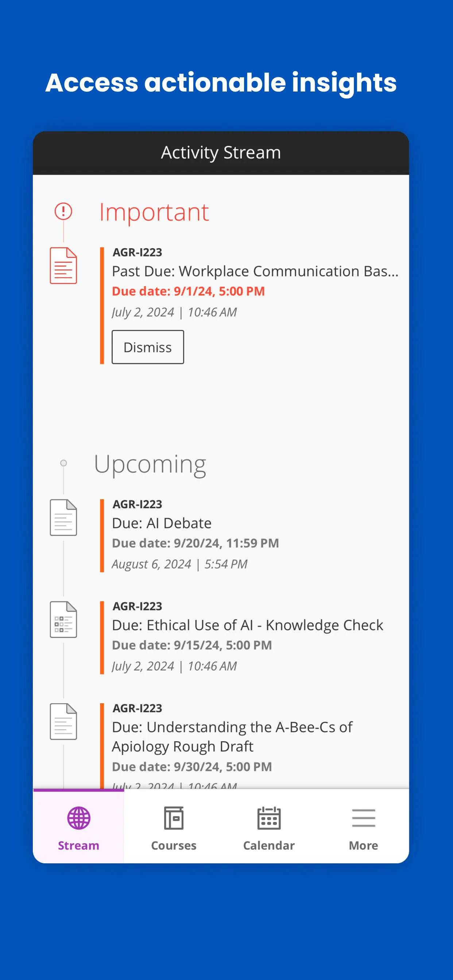Tap the red past-due document icon

[63, 265]
